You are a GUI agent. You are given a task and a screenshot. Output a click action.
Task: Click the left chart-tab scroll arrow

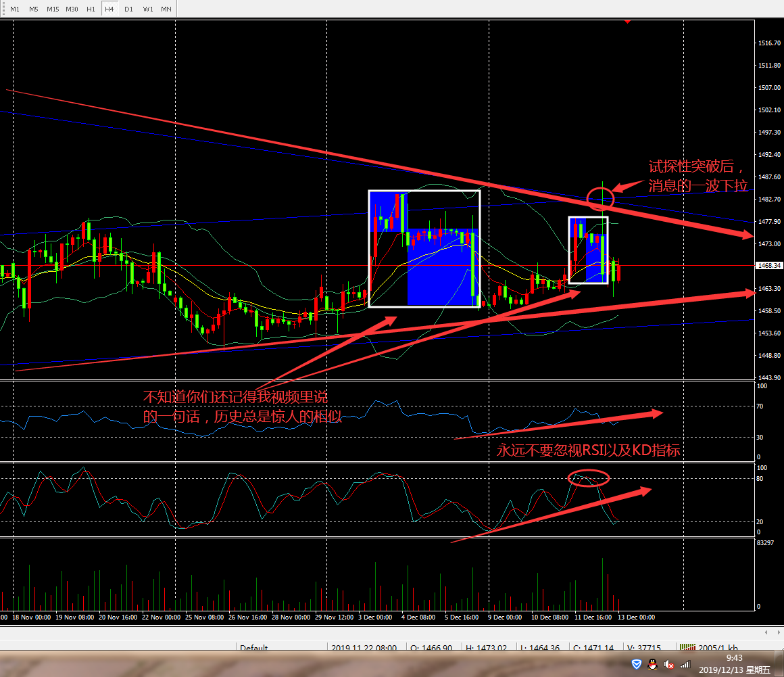[x=766, y=632]
